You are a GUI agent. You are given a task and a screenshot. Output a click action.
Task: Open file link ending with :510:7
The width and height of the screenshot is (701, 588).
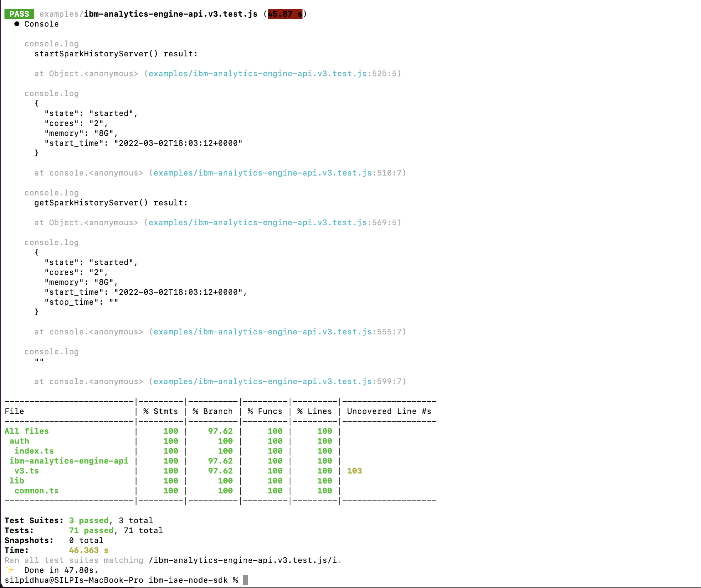pyautogui.click(x=277, y=173)
